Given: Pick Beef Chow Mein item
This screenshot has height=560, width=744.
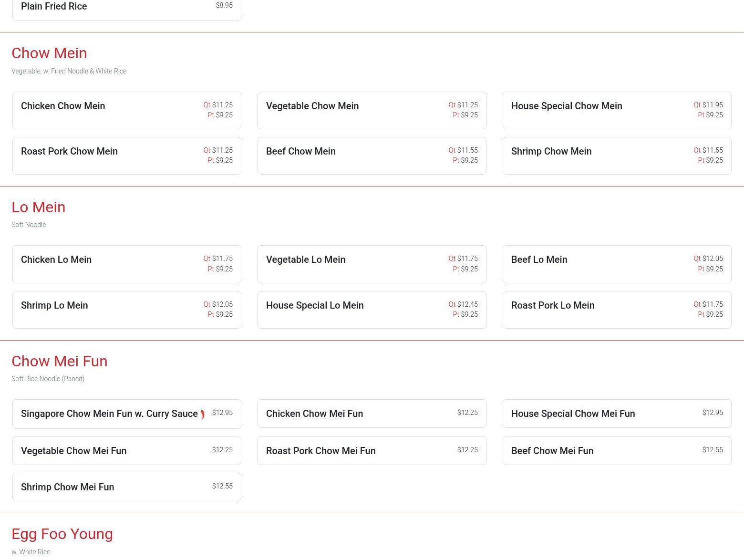Looking at the screenshot, I should 372,156.
